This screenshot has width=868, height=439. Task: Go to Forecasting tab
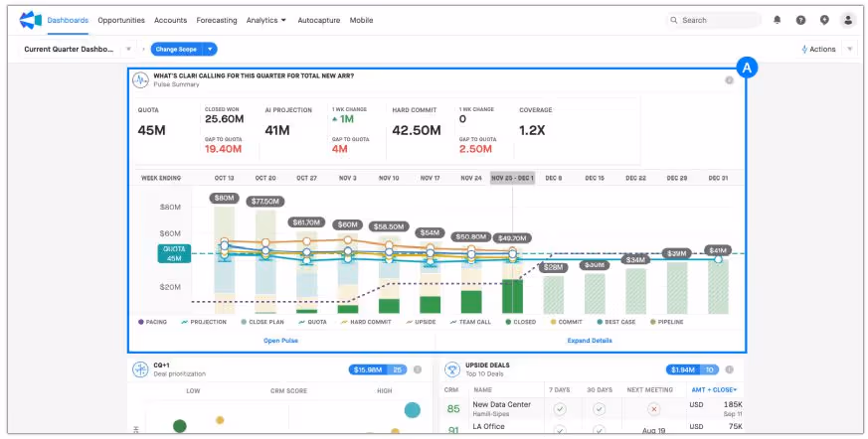tap(217, 20)
